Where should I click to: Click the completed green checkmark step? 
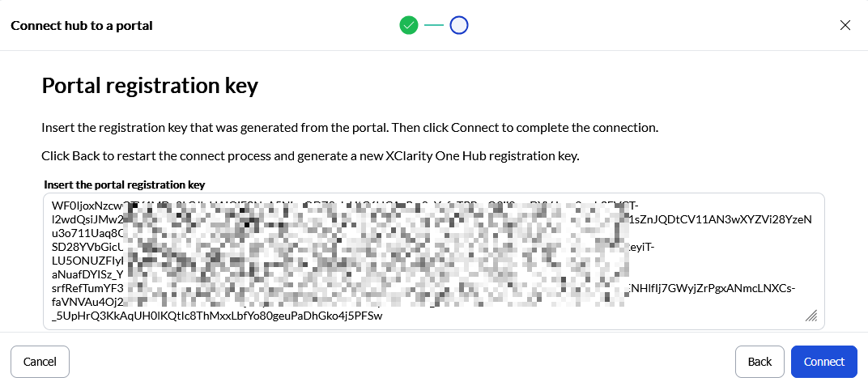tap(409, 25)
